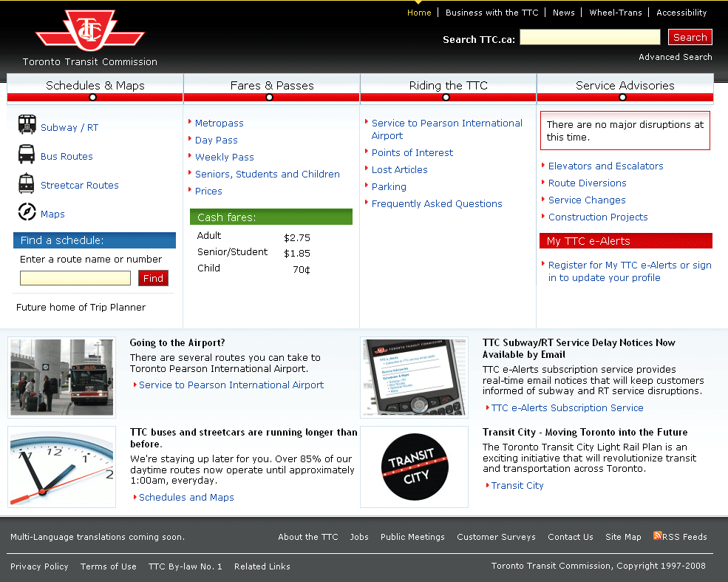
Task: Open the Maps link
Action: coord(52,214)
